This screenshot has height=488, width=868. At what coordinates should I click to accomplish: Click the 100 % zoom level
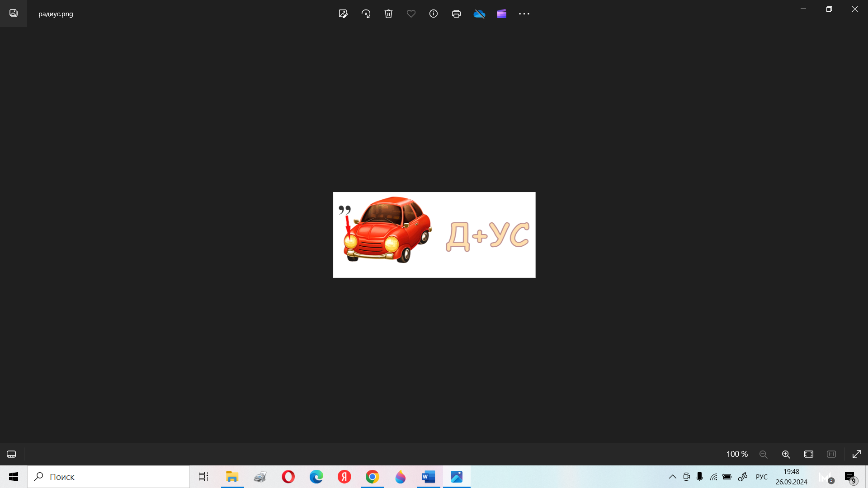(x=737, y=454)
